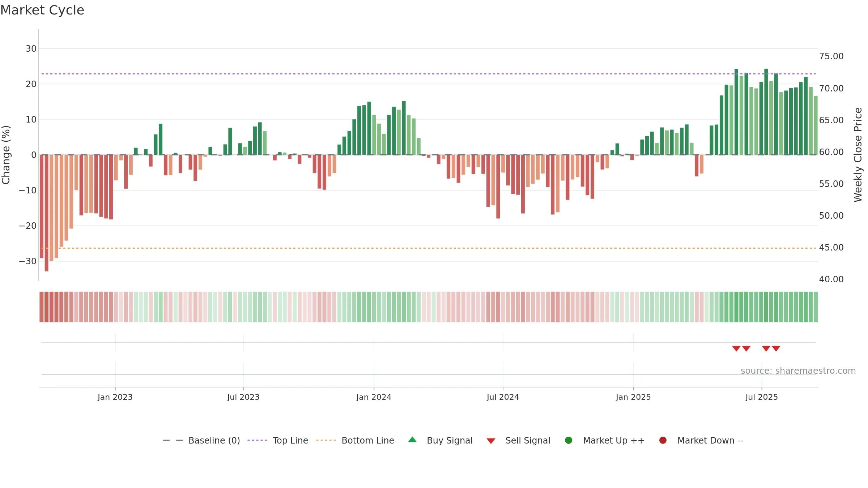Click the orange Bottom Line legend dash
Screen dimensions: 868x488
pyautogui.click(x=326, y=440)
